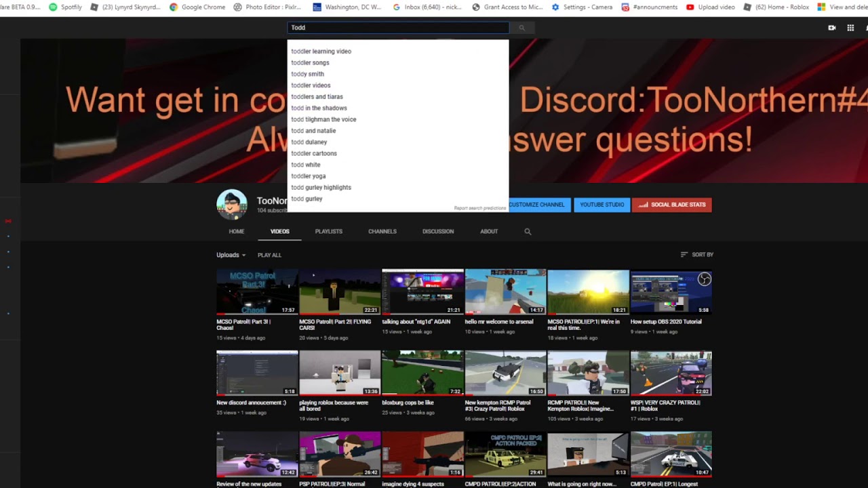Open the Create video camera icon
Image resolution: width=868 pixels, height=488 pixels.
click(832, 28)
